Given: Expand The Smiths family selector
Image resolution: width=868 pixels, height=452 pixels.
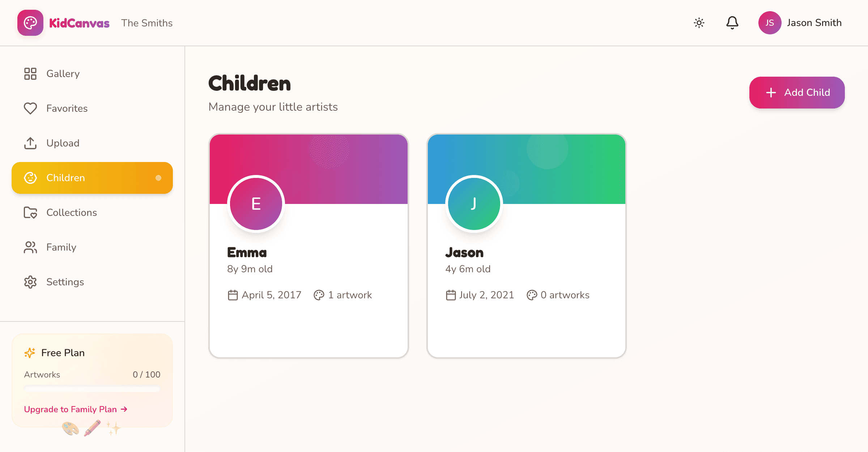Looking at the screenshot, I should coord(147,23).
